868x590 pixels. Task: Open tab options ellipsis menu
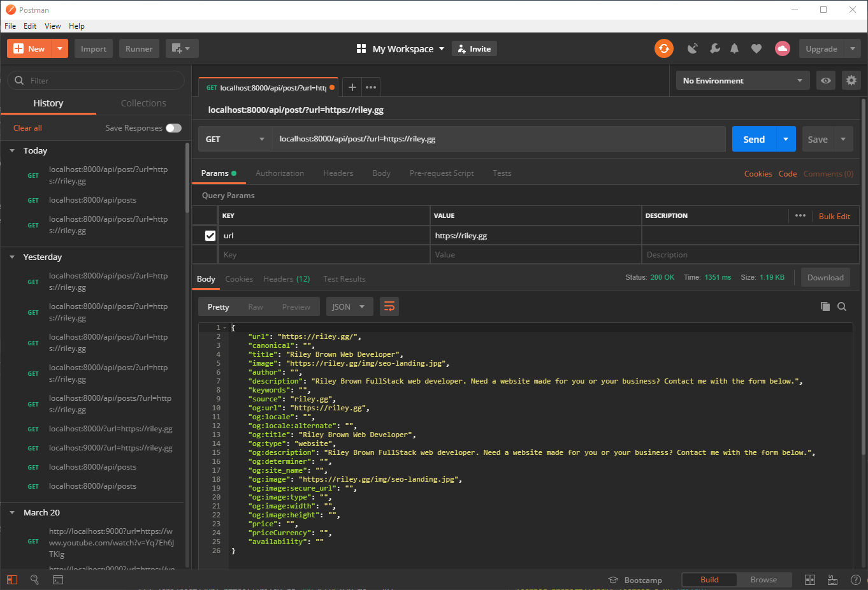click(371, 87)
